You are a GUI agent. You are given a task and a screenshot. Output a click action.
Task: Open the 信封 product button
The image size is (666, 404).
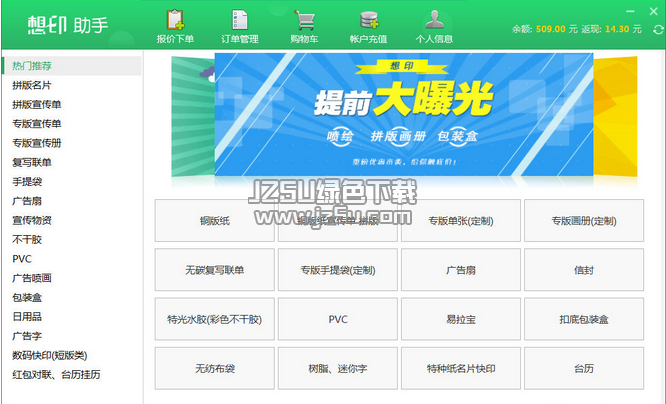584,270
